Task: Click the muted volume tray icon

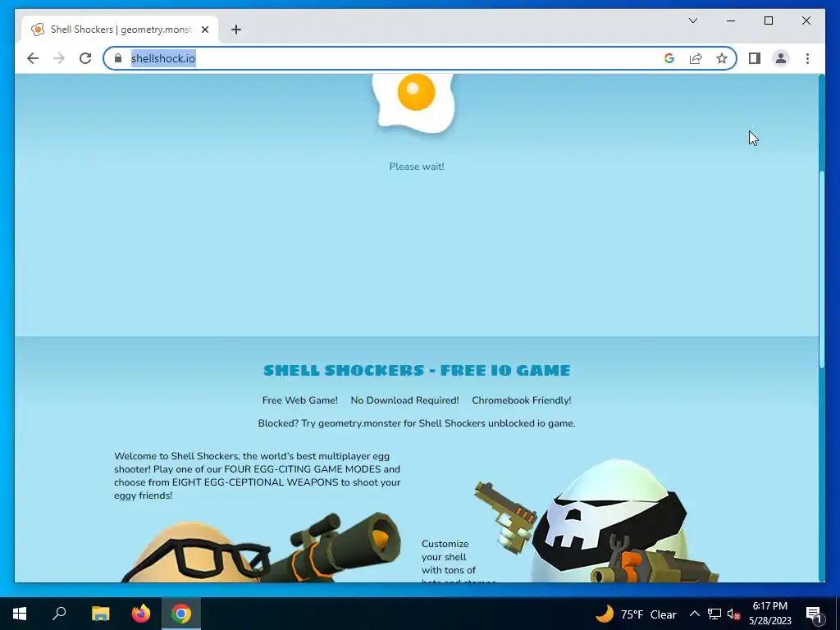Action: point(733,614)
